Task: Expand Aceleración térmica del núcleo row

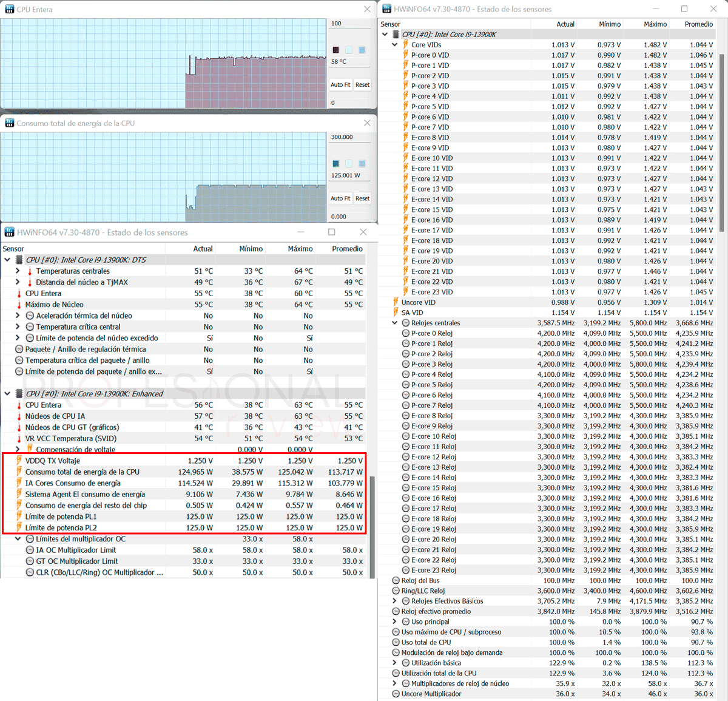Action: point(18,316)
